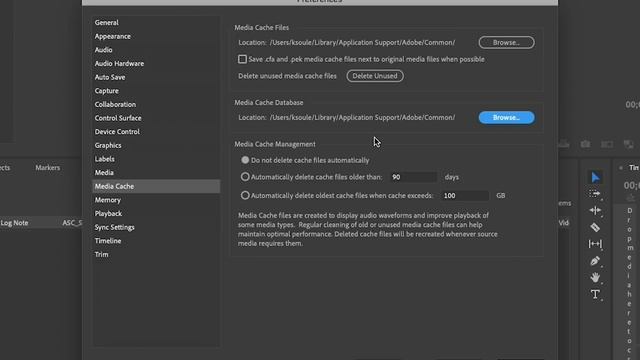The width and height of the screenshot is (640, 360).
Task: Select the Razor tool
Action: coord(595,227)
